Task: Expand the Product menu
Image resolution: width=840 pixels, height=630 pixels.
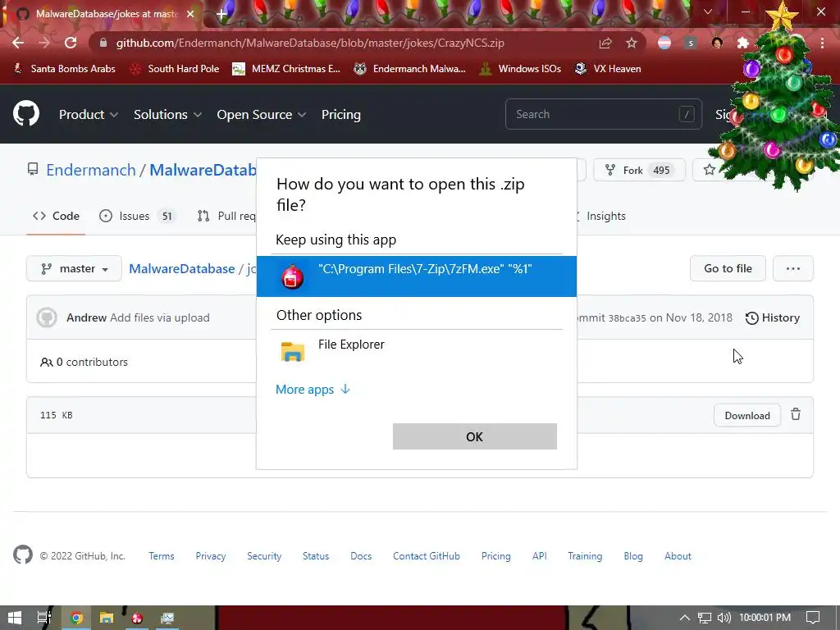Action: 89,114
